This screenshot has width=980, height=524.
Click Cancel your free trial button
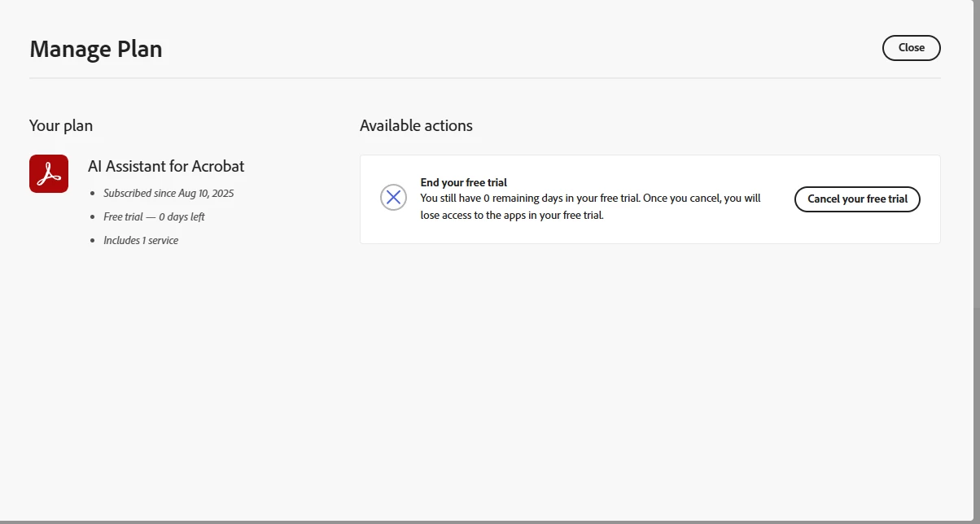pos(857,199)
